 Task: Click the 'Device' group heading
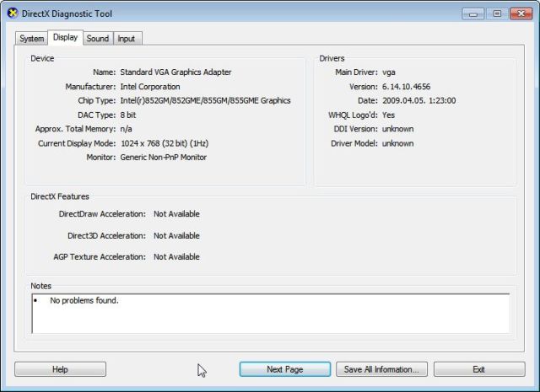42,58
